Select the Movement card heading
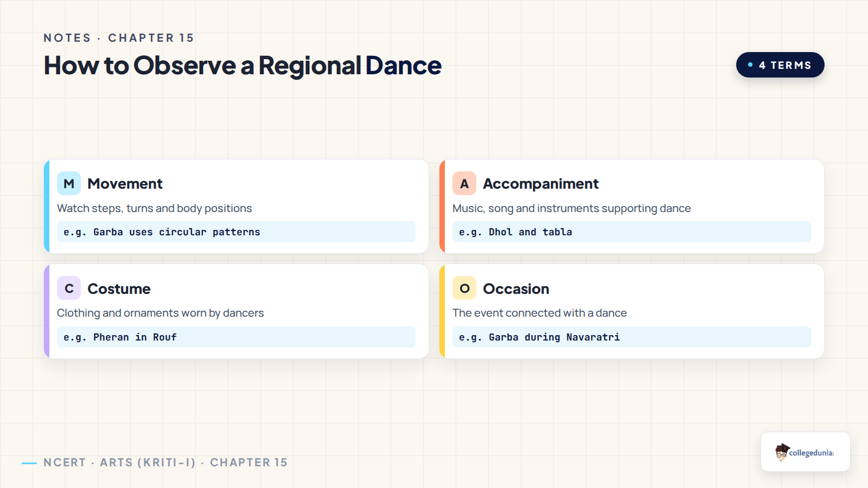Image resolution: width=868 pixels, height=488 pixels. 125,184
